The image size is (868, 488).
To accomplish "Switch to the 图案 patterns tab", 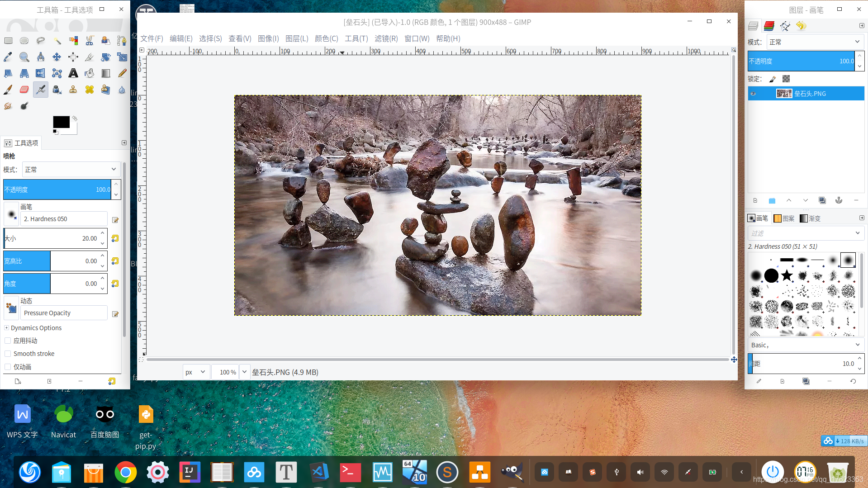I will (784, 218).
